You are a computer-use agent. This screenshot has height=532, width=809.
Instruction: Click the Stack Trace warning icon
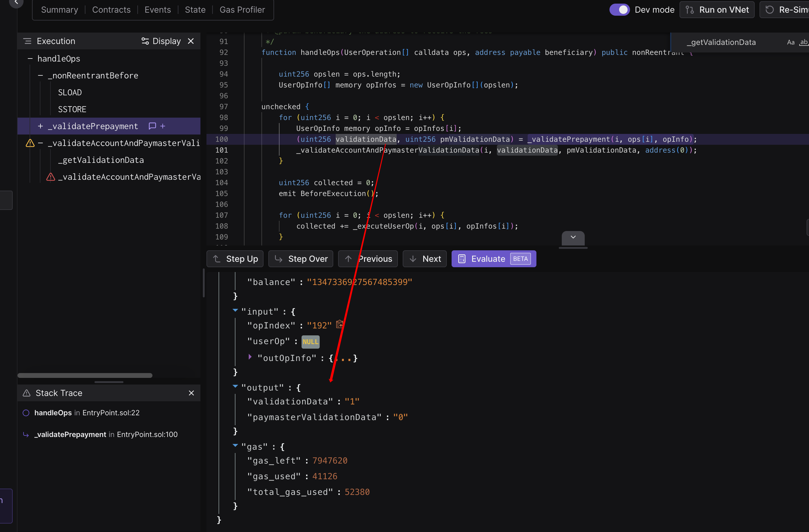pos(27,393)
